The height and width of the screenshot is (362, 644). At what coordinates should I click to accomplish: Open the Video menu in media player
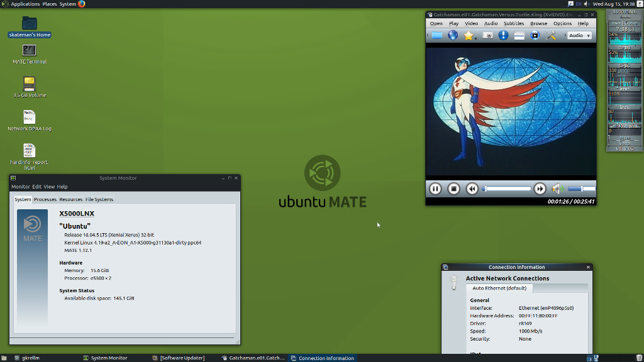(x=471, y=23)
